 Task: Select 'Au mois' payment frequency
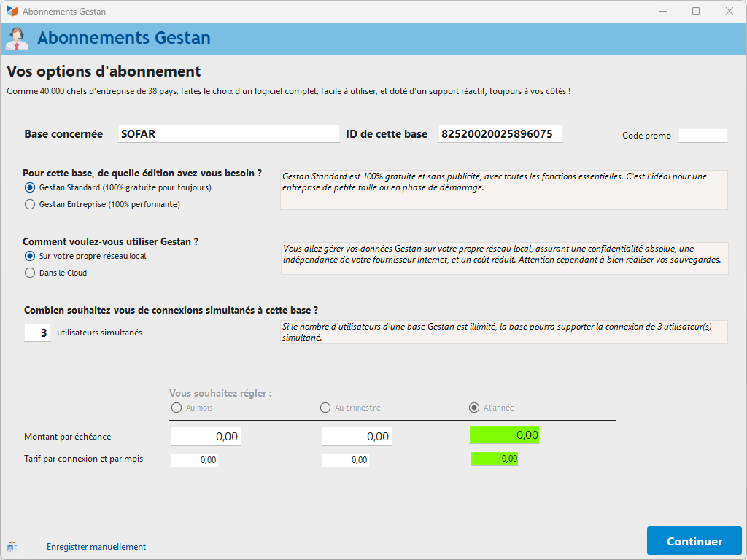click(x=176, y=408)
